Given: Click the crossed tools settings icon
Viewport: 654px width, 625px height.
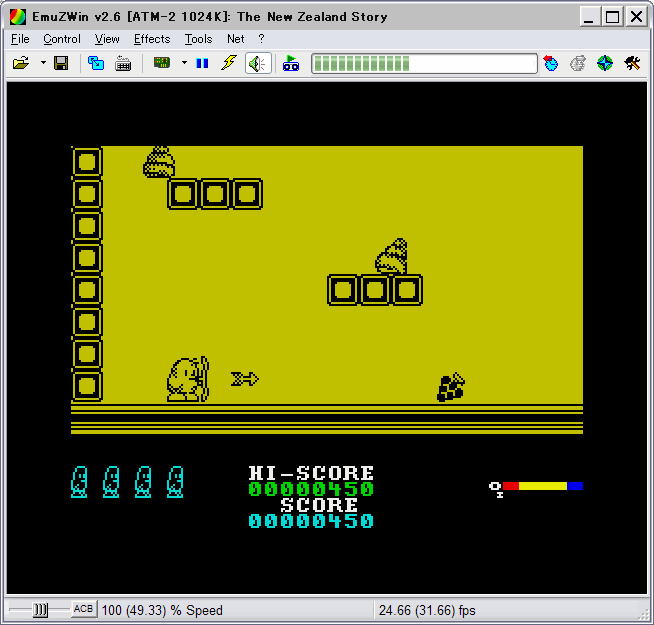Looking at the screenshot, I should coord(632,63).
